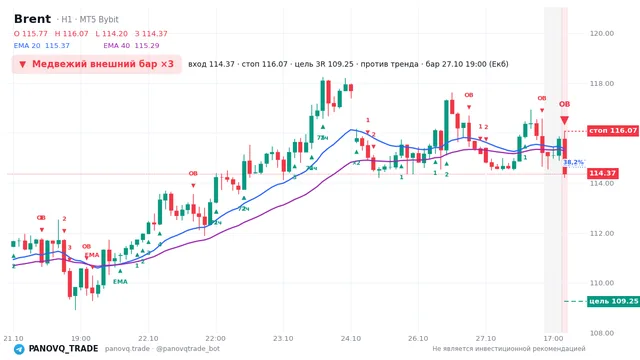Click the 'Не является инвестиционной рекомендацией' disclaimer
Viewport: 640px width, 360px height.
click(509, 349)
